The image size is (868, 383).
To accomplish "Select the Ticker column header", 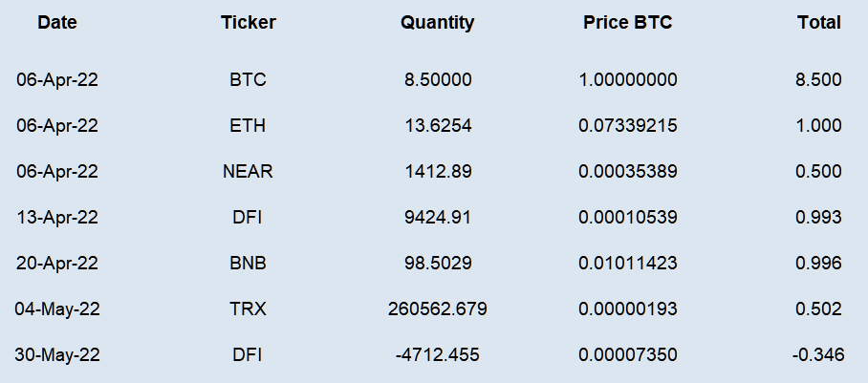I will [x=248, y=23].
